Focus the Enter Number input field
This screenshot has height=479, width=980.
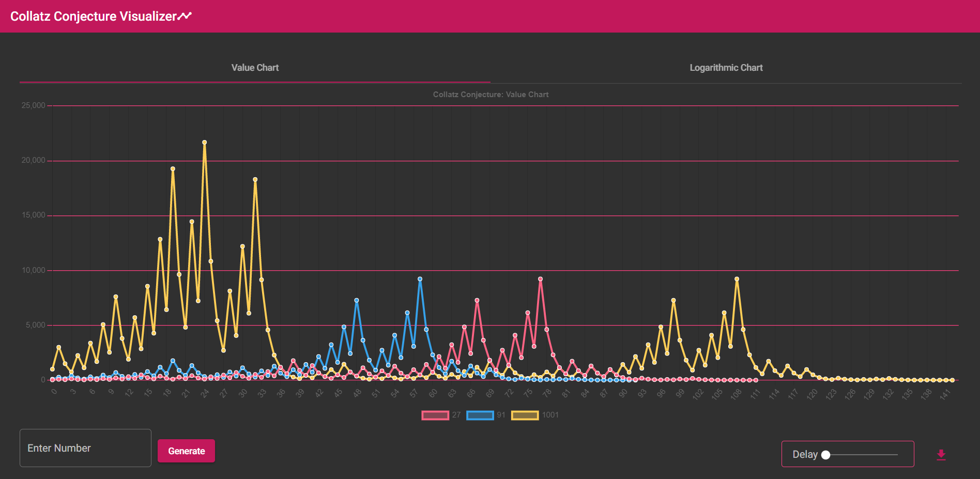[85, 448]
